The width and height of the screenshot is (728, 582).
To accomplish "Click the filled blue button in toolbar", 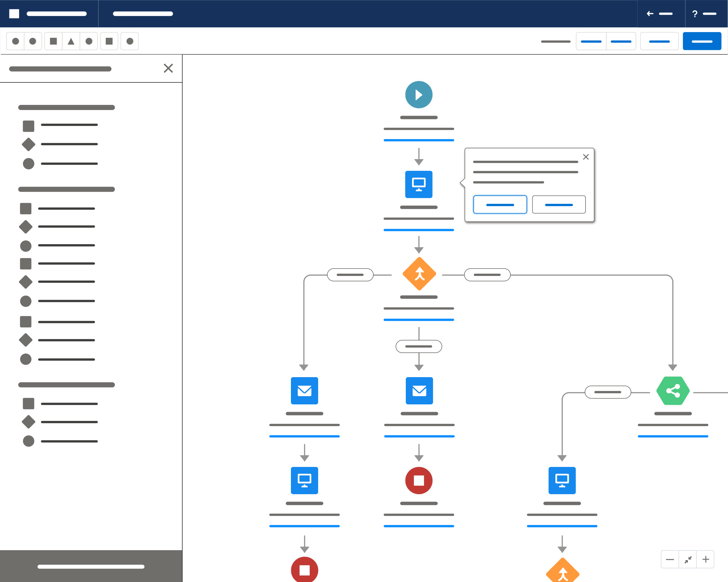I will pos(702,41).
